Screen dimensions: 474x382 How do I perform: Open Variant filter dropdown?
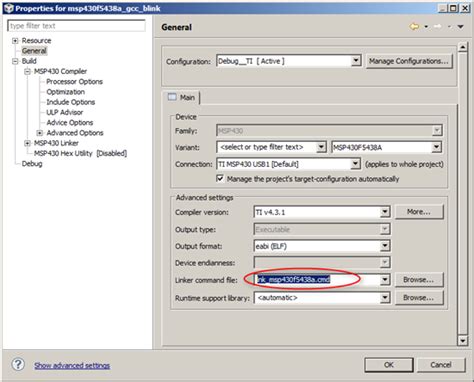tap(321, 147)
